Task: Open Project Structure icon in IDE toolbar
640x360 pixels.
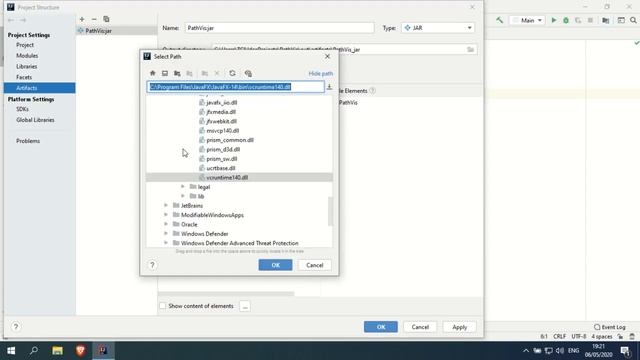Action: (x=606, y=20)
